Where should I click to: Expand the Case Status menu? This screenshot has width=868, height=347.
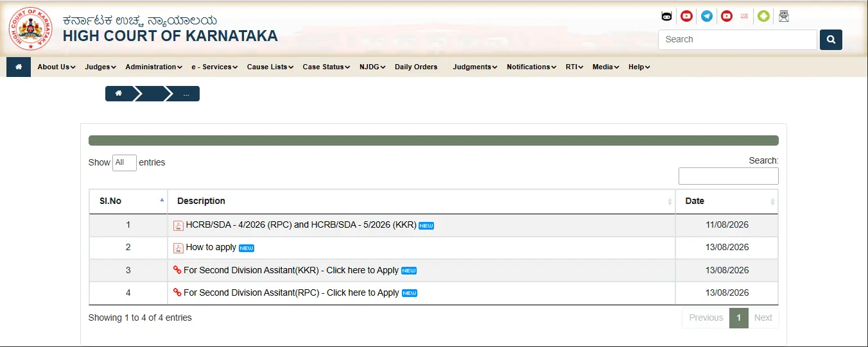[x=326, y=67]
